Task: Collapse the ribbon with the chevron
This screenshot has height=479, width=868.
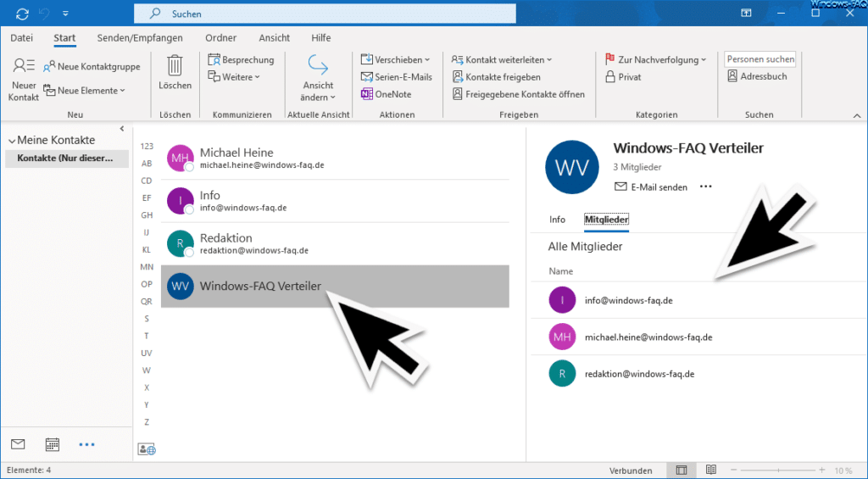Action: pos(857,116)
